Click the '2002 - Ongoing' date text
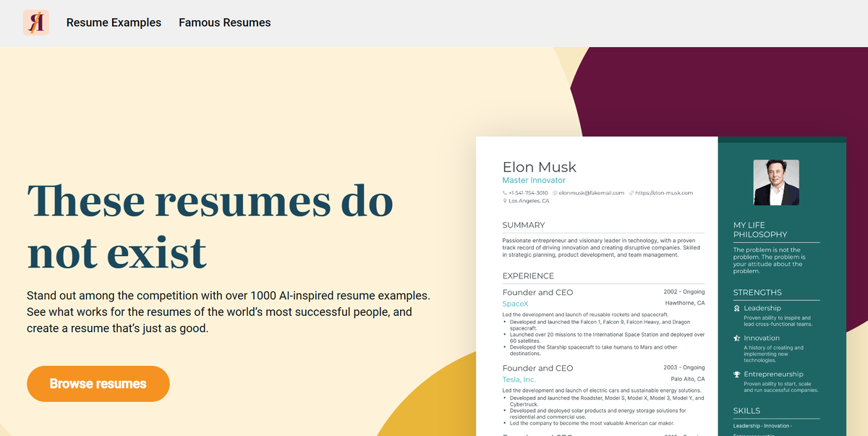 684,292
